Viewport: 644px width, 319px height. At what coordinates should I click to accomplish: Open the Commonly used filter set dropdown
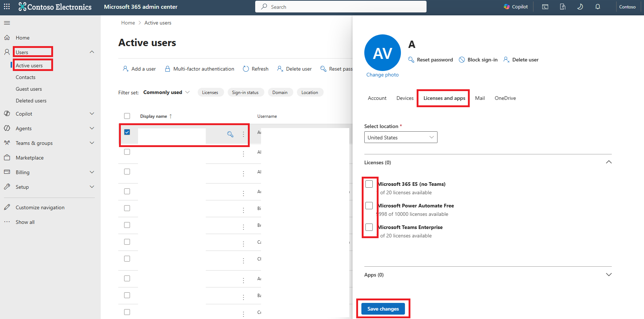point(167,92)
